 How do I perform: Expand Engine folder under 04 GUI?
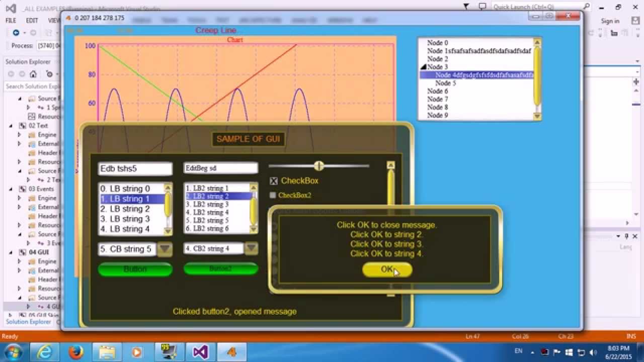pyautogui.click(x=20, y=261)
